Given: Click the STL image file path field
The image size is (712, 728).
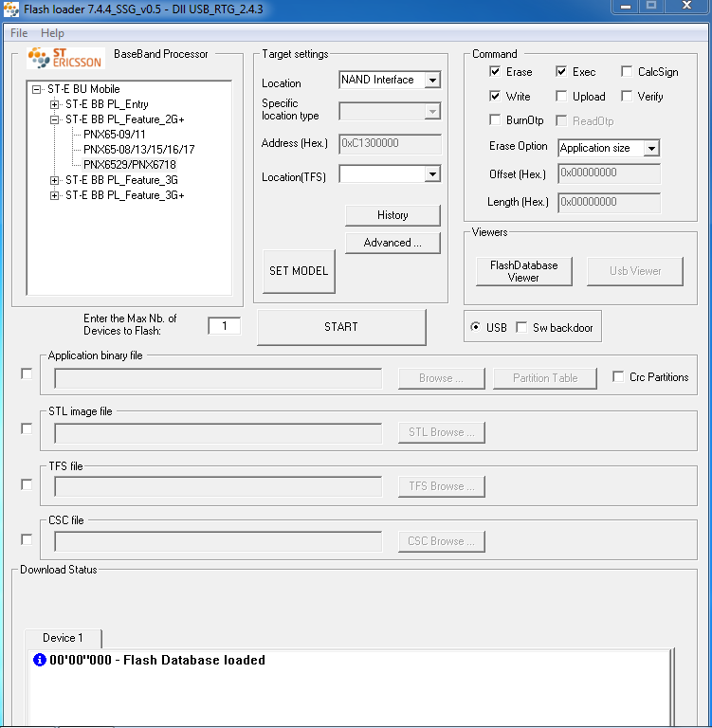Looking at the screenshot, I should (218, 432).
